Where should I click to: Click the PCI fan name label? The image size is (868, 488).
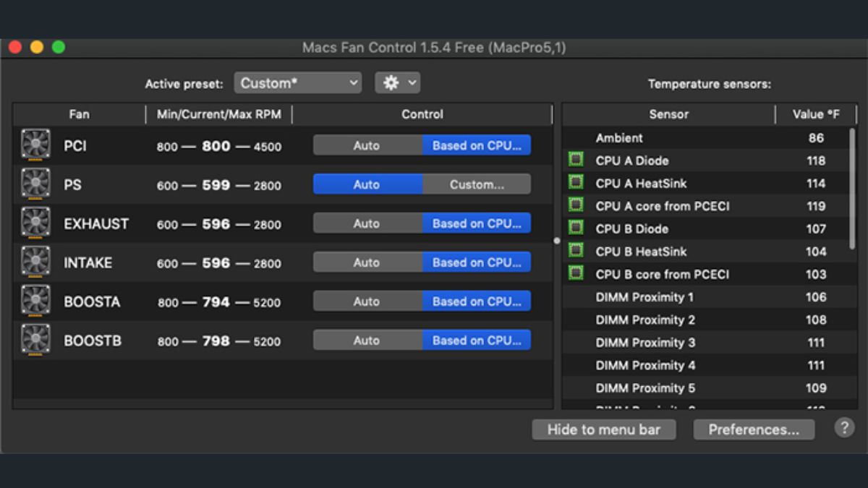75,146
